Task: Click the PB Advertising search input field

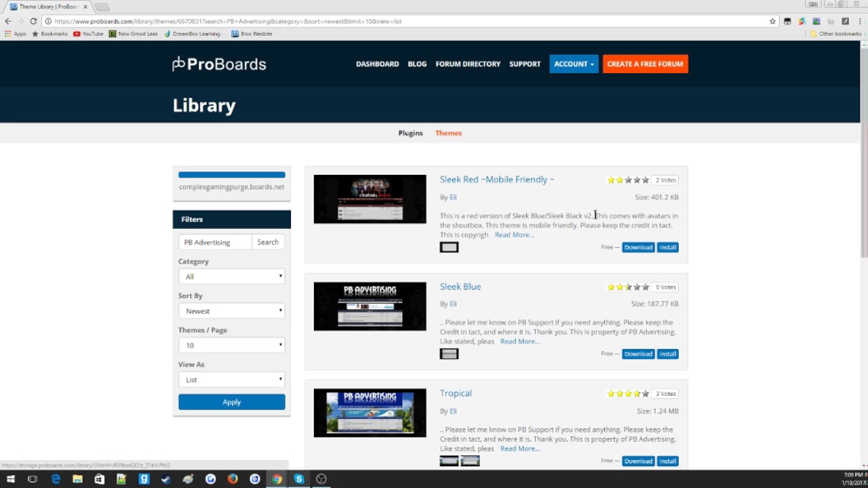Action: 216,242
